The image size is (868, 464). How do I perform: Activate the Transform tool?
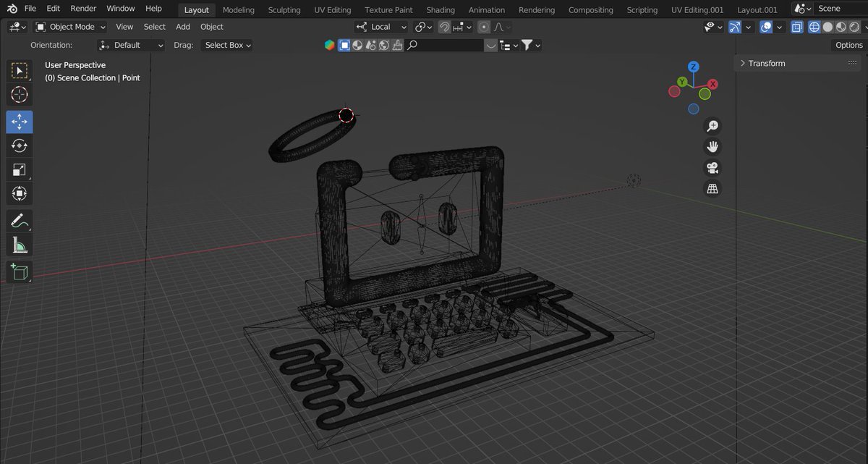coord(20,193)
